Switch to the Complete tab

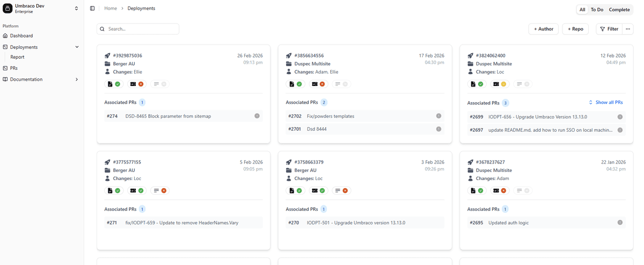619,10
